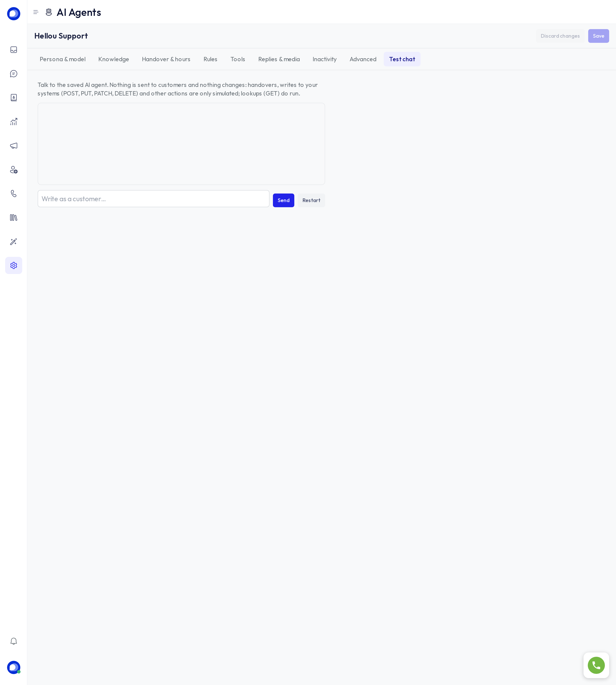Click the green phone call widget

coord(596,665)
